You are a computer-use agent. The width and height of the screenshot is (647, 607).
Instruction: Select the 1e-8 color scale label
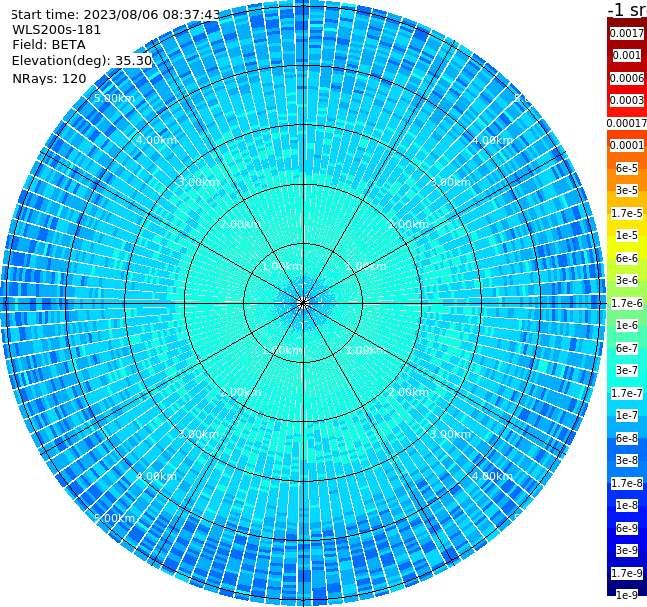(627, 505)
